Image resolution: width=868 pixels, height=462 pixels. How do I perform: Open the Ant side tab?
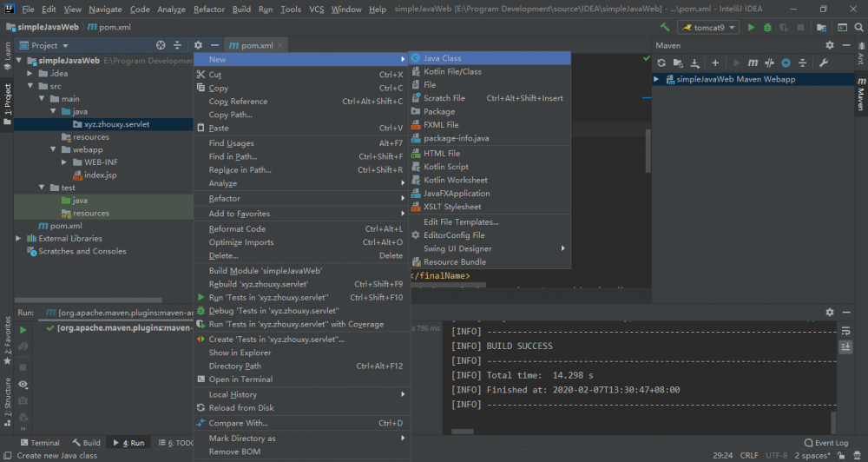(x=861, y=54)
